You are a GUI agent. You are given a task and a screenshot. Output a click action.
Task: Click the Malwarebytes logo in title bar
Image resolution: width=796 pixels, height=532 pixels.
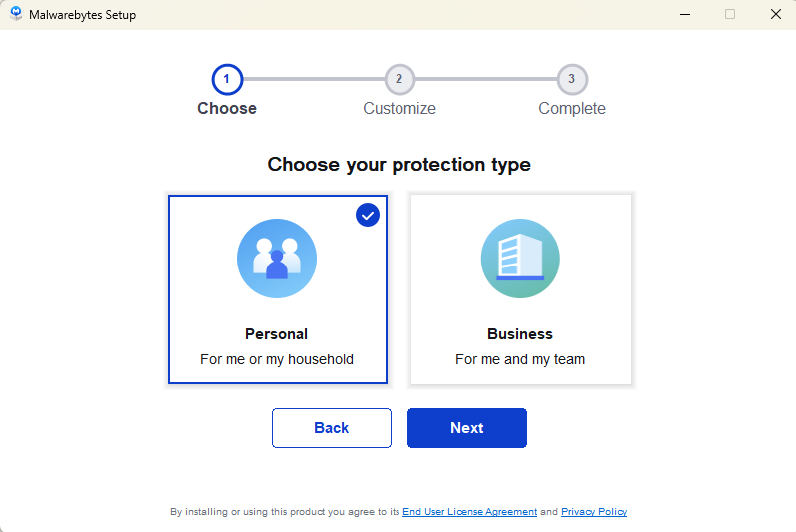point(16,14)
